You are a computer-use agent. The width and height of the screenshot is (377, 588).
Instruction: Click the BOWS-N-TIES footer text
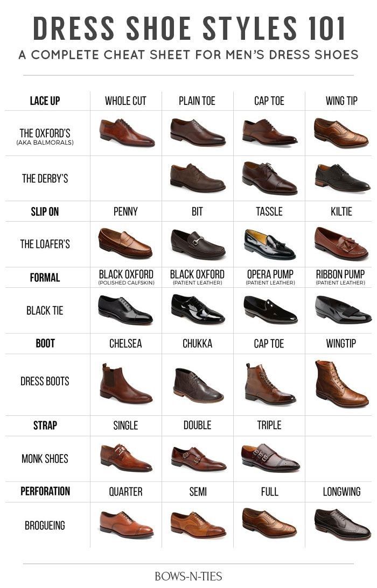[x=188, y=576]
